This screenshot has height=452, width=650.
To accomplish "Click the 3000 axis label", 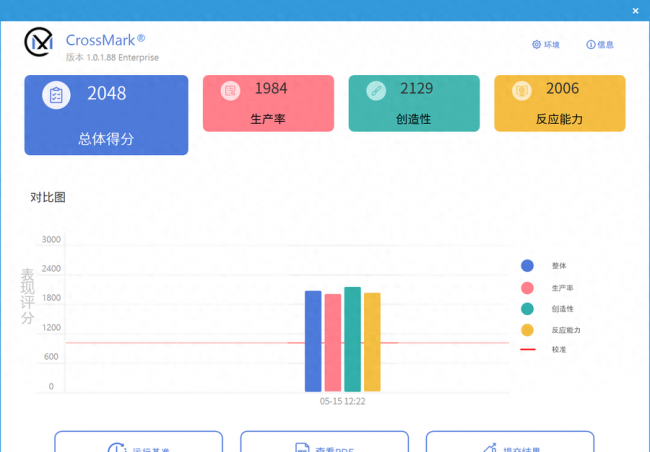I will (51, 239).
